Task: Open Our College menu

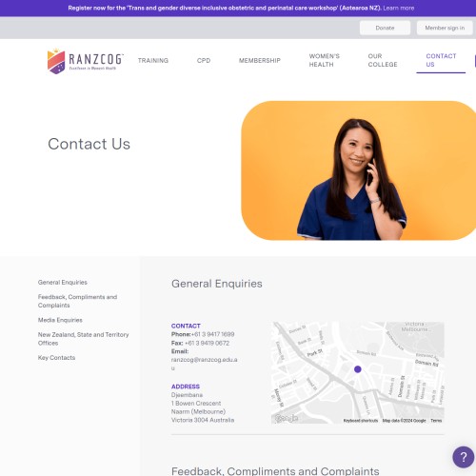Action: (x=383, y=60)
